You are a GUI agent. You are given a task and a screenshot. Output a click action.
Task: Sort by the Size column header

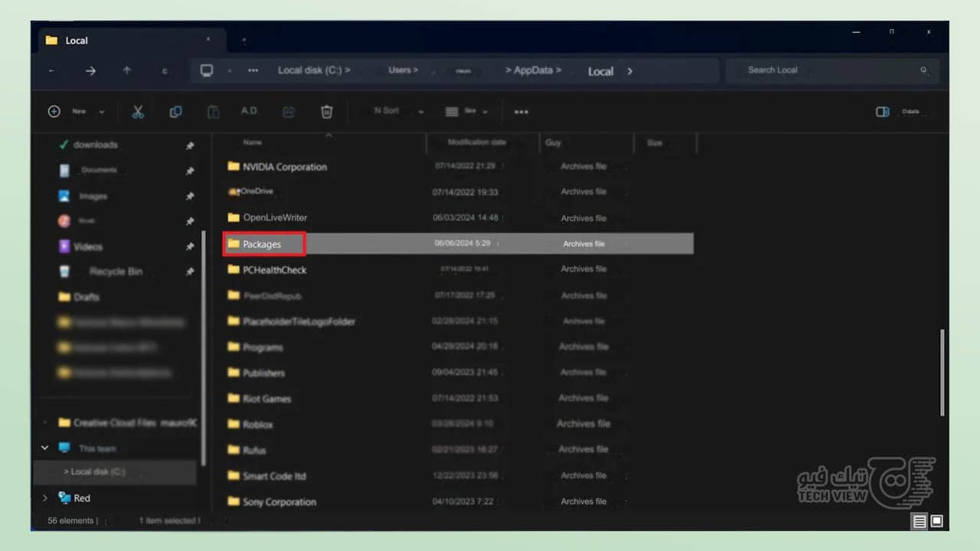(655, 143)
